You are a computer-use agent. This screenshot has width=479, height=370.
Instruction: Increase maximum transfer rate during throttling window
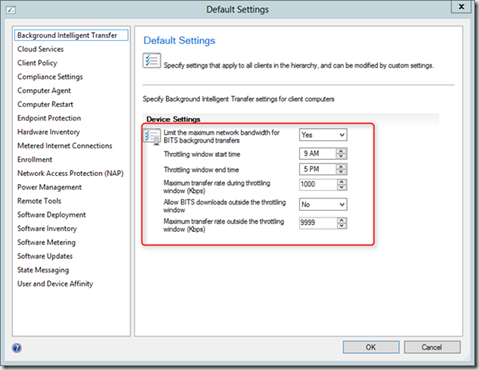341,182
